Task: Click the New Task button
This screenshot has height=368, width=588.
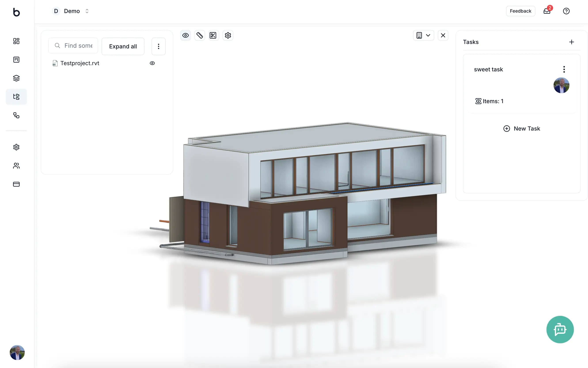Action: click(522, 129)
